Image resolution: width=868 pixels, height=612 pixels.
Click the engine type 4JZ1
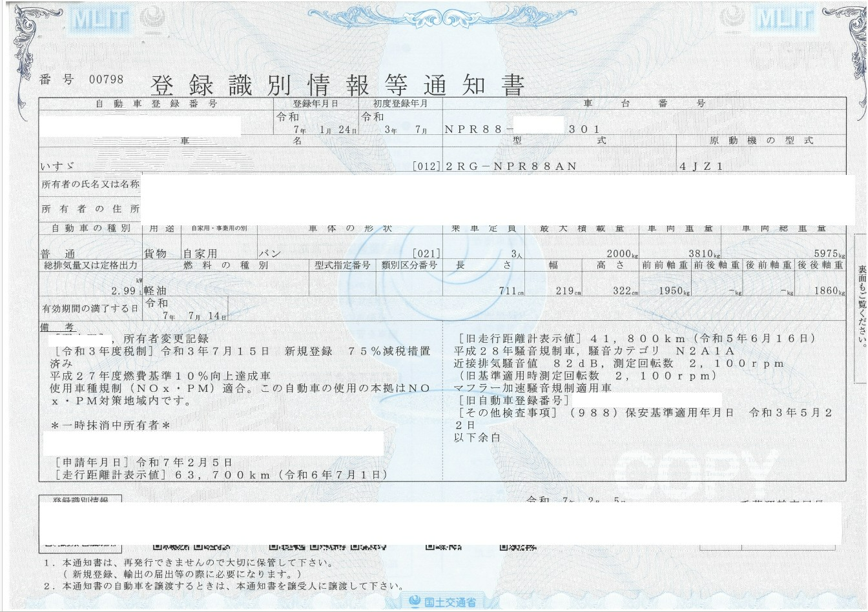702,166
